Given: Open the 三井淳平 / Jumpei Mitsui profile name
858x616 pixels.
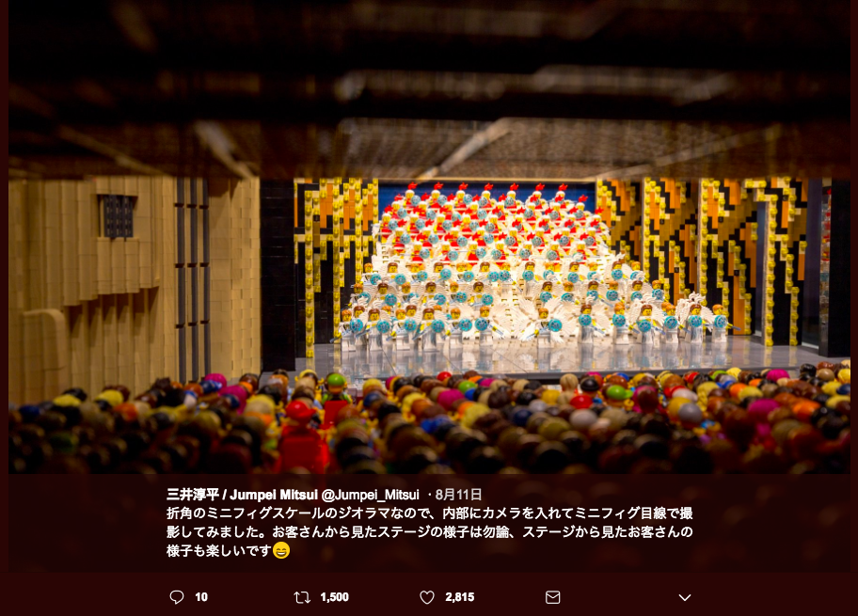Looking at the screenshot, I should [x=242, y=495].
